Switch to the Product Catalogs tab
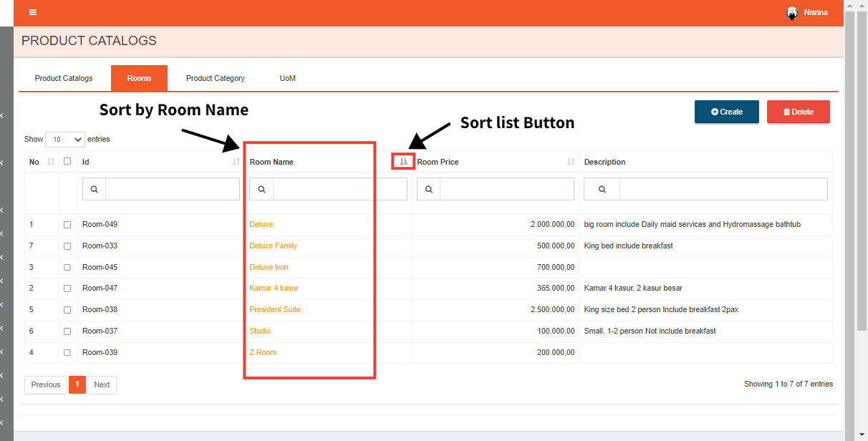 64,78
